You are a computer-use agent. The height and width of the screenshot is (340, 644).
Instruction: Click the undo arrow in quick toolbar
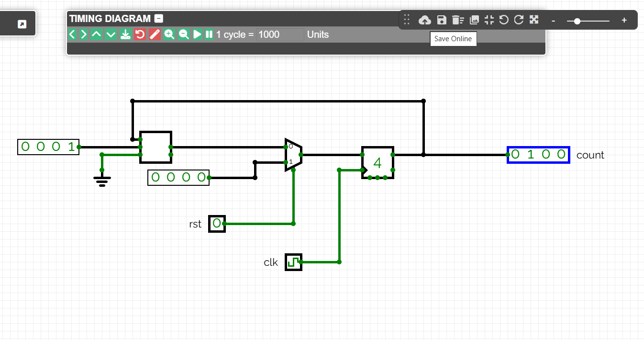[x=504, y=20]
